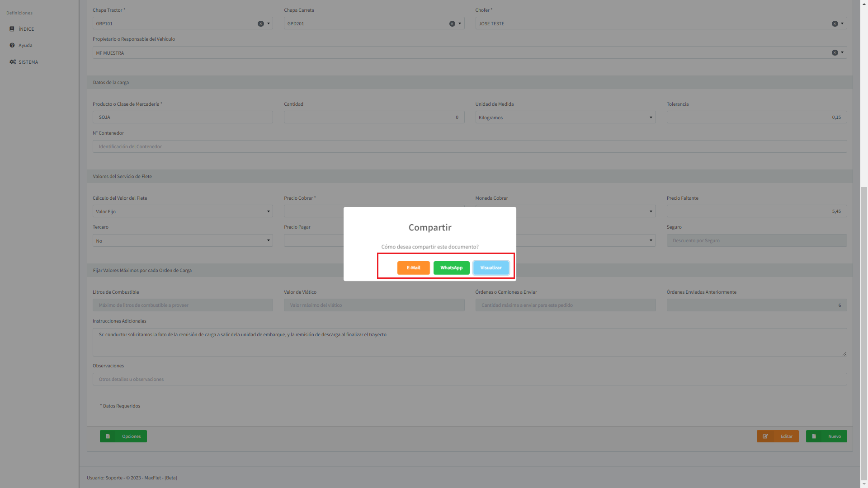Click the SISTEMA gears icon
Image resolution: width=868 pixels, height=488 pixels.
point(13,62)
